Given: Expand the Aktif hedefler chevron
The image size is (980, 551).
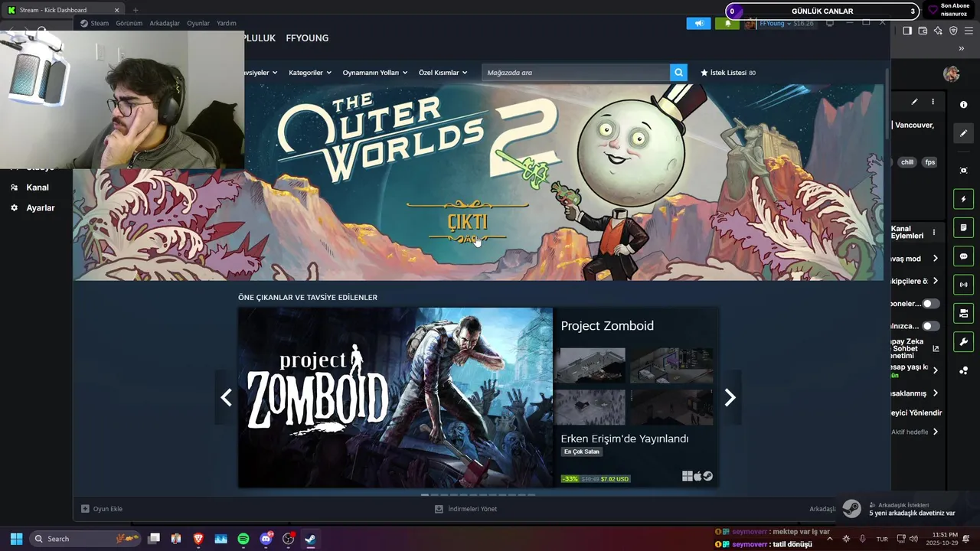Looking at the screenshot, I should click(x=936, y=432).
